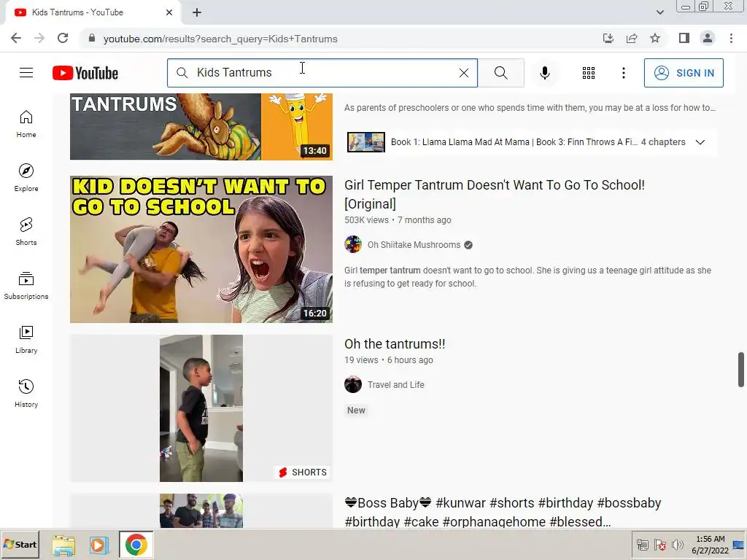Open Shorts in the sidebar

pos(26,231)
